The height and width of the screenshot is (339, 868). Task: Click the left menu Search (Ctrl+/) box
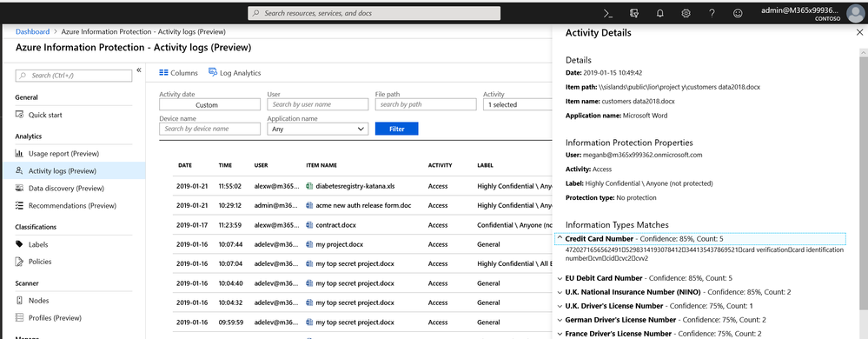pos(74,76)
